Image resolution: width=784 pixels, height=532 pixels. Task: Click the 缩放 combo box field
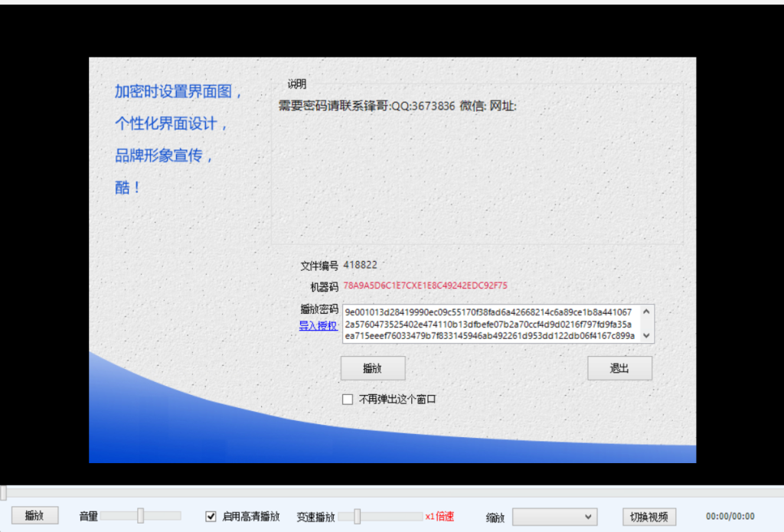[546, 517]
